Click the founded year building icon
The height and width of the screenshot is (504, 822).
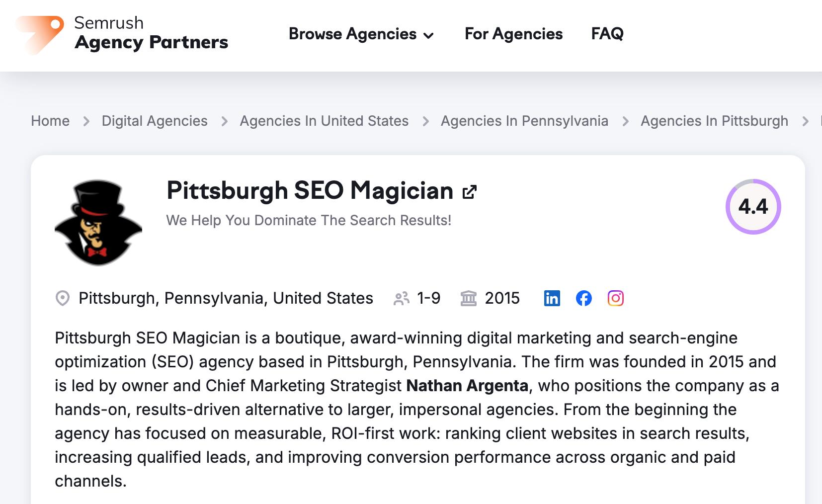click(468, 298)
